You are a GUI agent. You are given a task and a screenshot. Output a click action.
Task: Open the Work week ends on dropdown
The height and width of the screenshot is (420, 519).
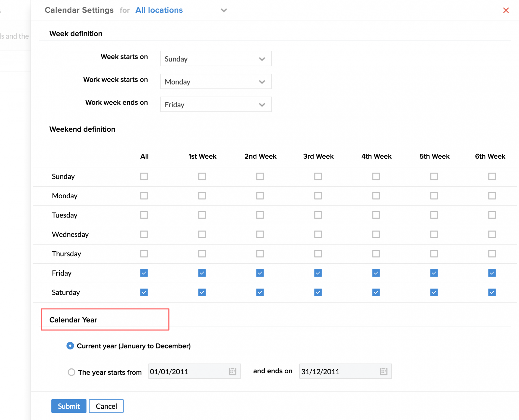tap(216, 104)
